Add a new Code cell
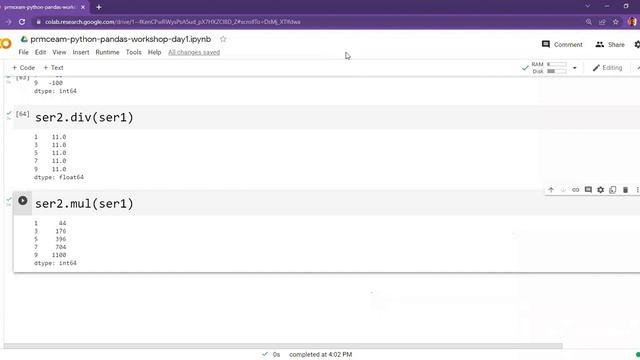640x360 pixels. (x=23, y=68)
